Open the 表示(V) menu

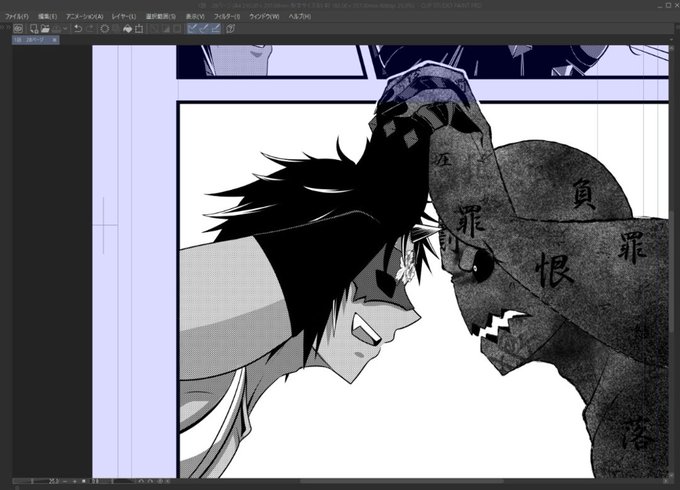coord(195,16)
